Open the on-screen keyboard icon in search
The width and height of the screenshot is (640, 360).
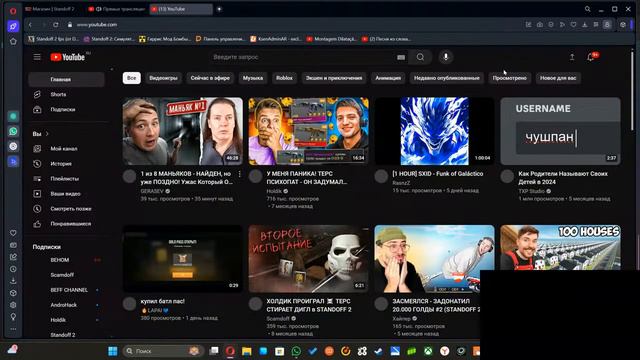pyautogui.click(x=401, y=58)
